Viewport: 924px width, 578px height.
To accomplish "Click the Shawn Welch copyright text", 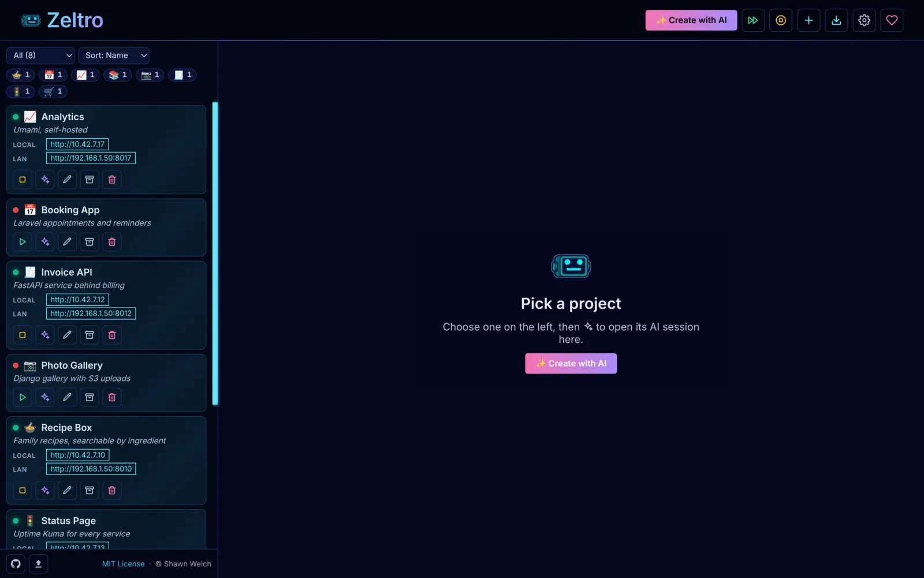I will [183, 564].
